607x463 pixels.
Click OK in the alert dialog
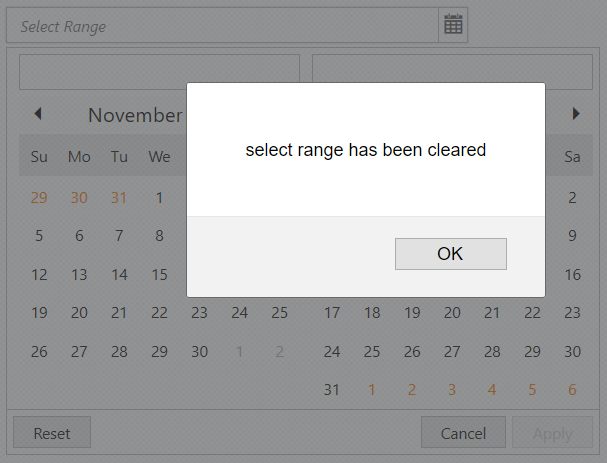pos(450,254)
